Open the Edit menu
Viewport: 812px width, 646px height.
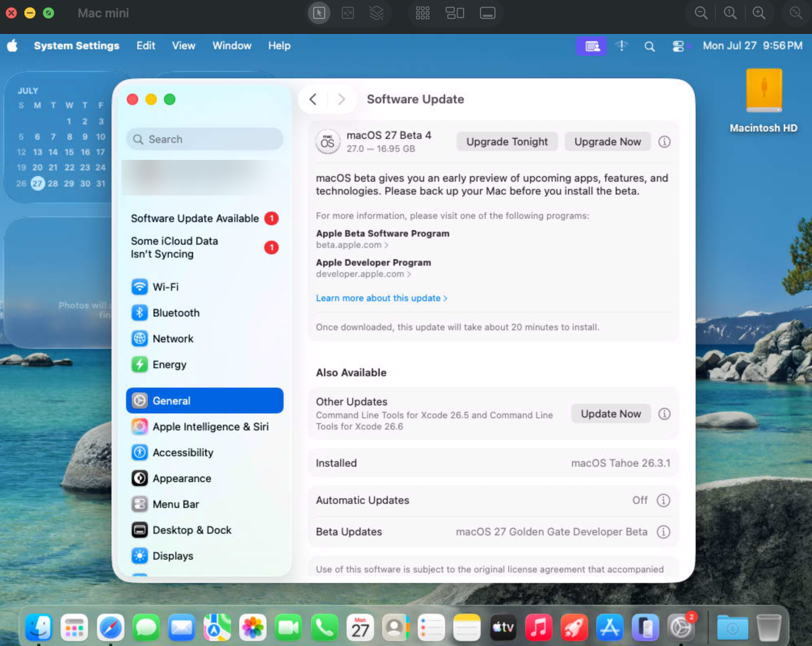(x=146, y=46)
